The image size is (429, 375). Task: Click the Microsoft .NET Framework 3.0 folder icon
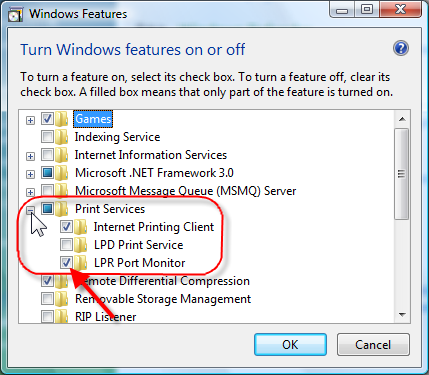pos(62,173)
